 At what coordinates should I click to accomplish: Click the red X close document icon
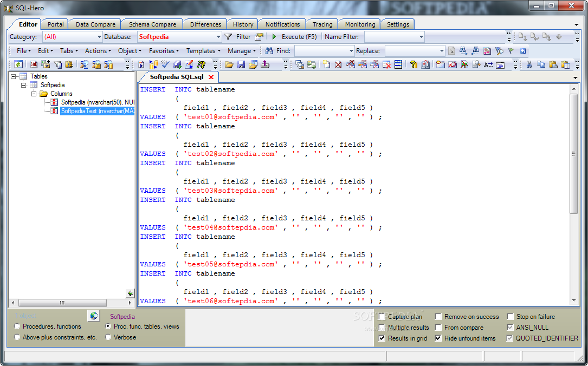coord(338,64)
